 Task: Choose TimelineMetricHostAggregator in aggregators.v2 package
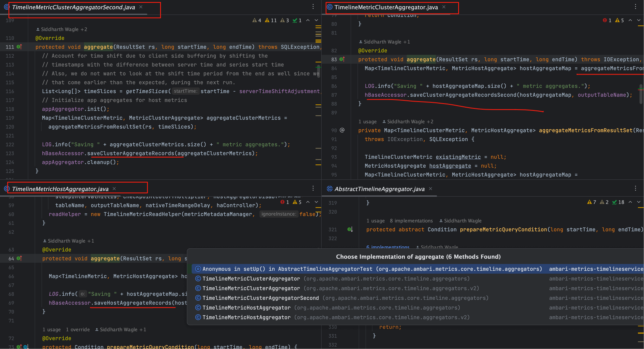click(x=417, y=317)
